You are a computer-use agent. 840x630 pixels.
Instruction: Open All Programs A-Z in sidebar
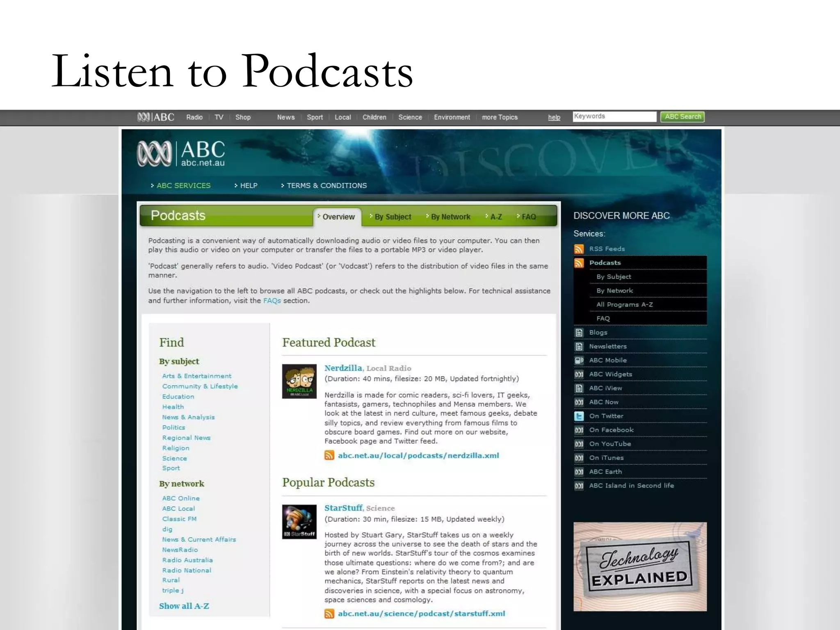pos(625,305)
